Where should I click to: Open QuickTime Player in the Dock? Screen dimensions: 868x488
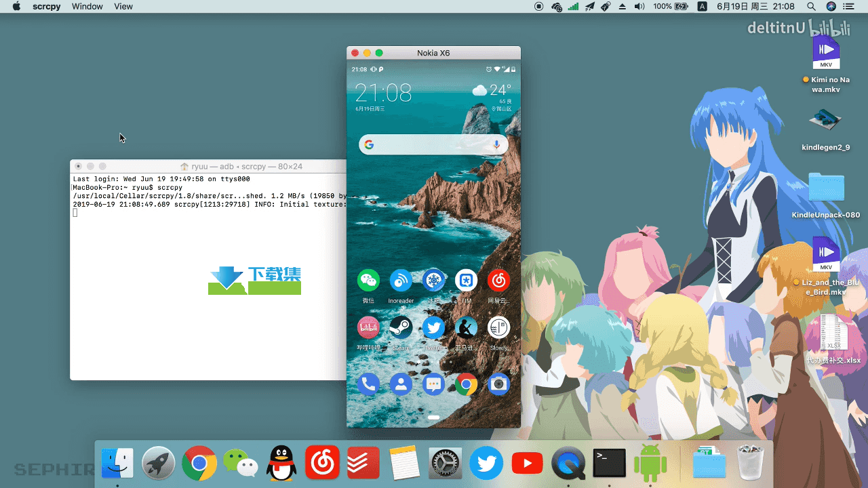(x=568, y=464)
